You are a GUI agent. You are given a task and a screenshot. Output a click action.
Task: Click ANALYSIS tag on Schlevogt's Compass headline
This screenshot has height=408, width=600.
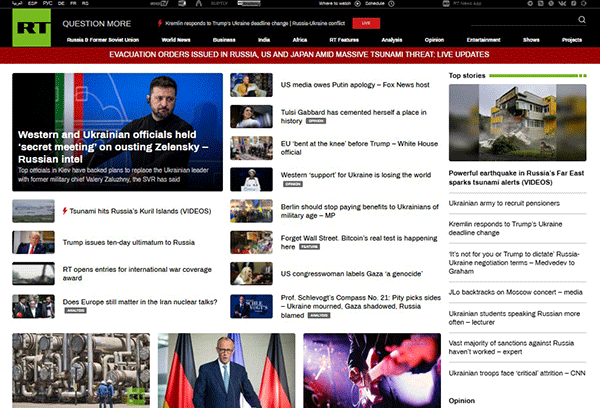coord(319,315)
